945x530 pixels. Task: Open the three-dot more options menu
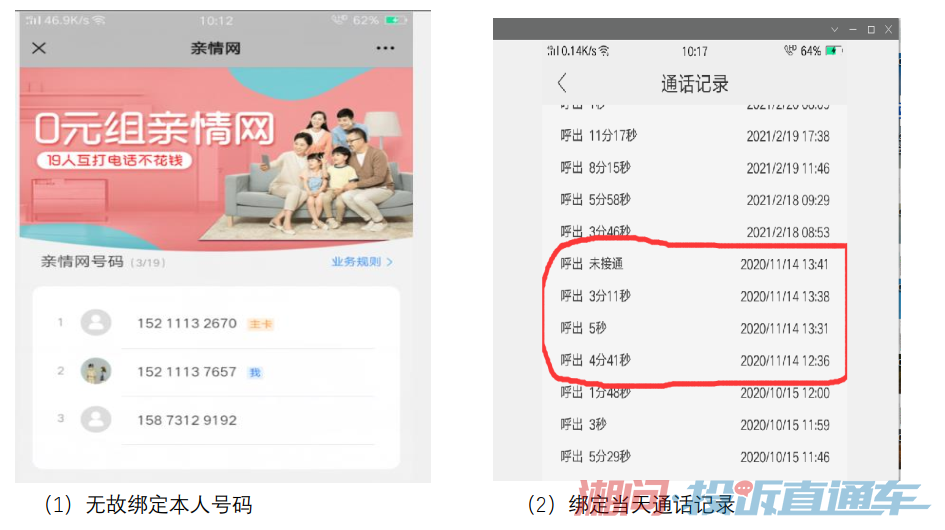click(x=385, y=48)
